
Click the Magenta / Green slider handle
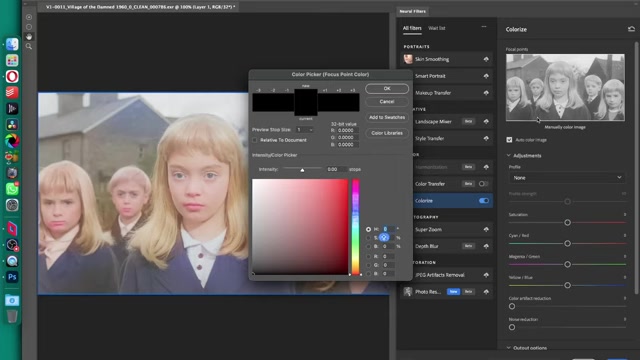click(x=567, y=264)
